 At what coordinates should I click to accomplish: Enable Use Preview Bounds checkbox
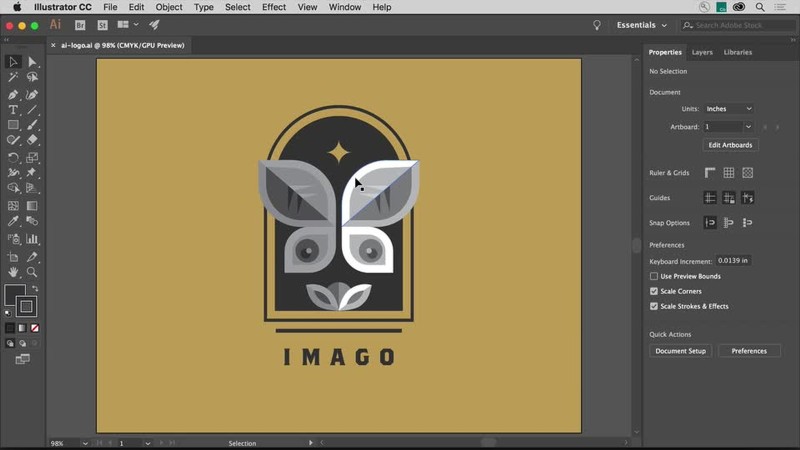pos(654,276)
